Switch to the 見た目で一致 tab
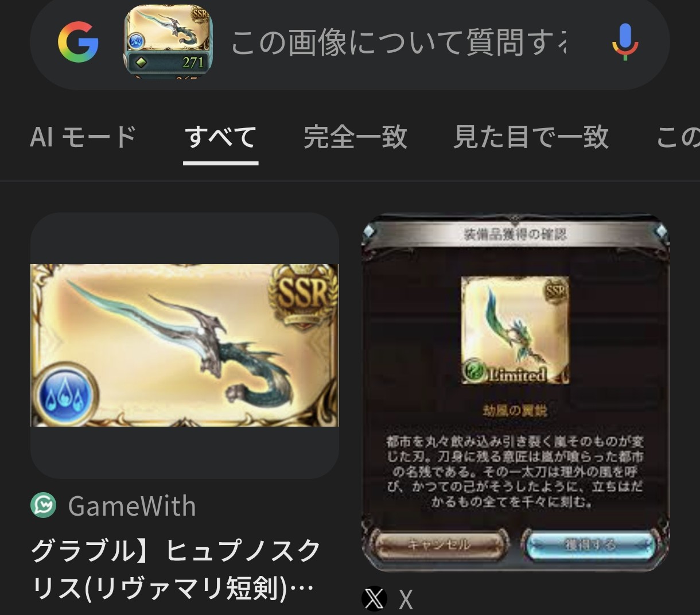The height and width of the screenshot is (615, 700). pos(531,137)
